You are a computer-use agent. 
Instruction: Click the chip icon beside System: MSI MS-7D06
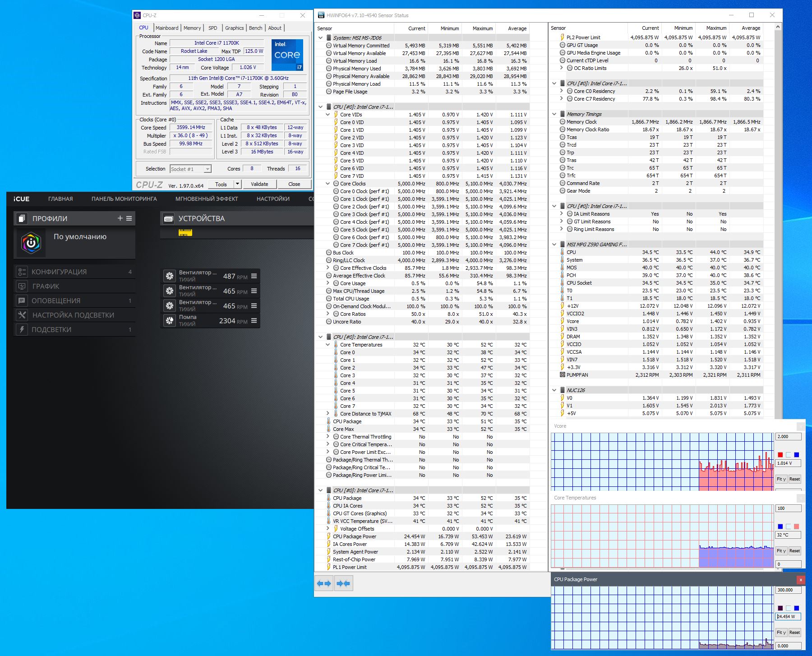point(329,38)
